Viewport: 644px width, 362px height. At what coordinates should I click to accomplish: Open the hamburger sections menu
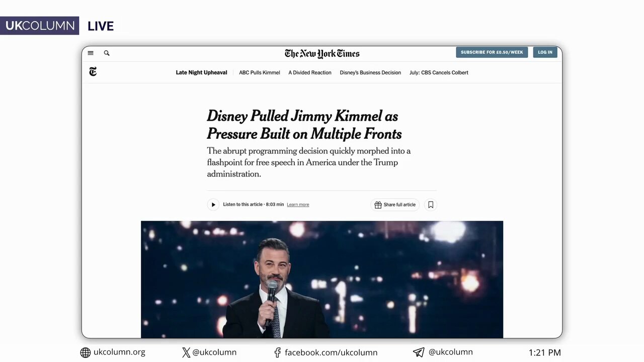tap(91, 53)
